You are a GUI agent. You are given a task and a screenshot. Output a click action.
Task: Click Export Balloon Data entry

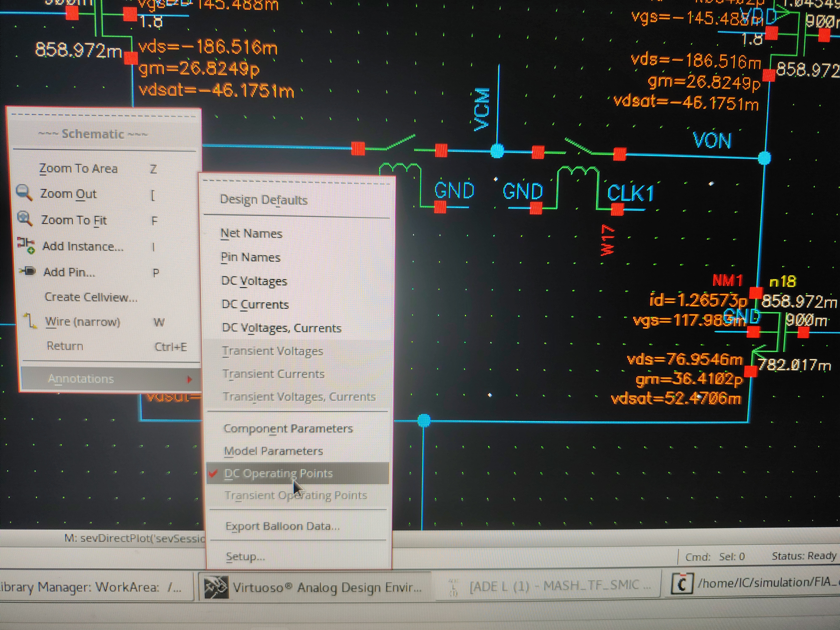pos(282,526)
